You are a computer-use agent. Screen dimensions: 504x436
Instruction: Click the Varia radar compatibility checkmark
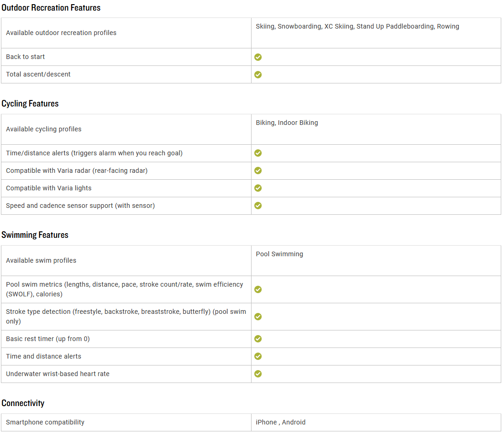pos(258,171)
